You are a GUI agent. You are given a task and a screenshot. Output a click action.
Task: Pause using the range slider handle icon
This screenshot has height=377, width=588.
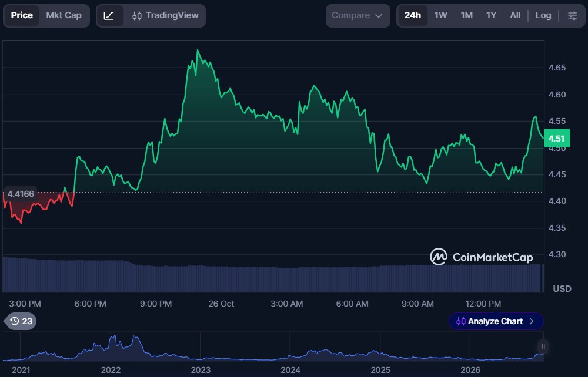coord(543,346)
